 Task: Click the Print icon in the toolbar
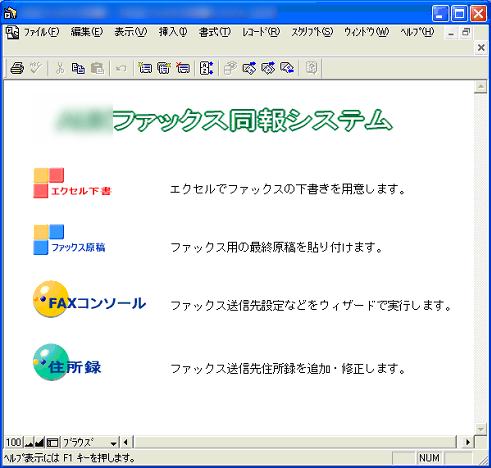pos(17,68)
